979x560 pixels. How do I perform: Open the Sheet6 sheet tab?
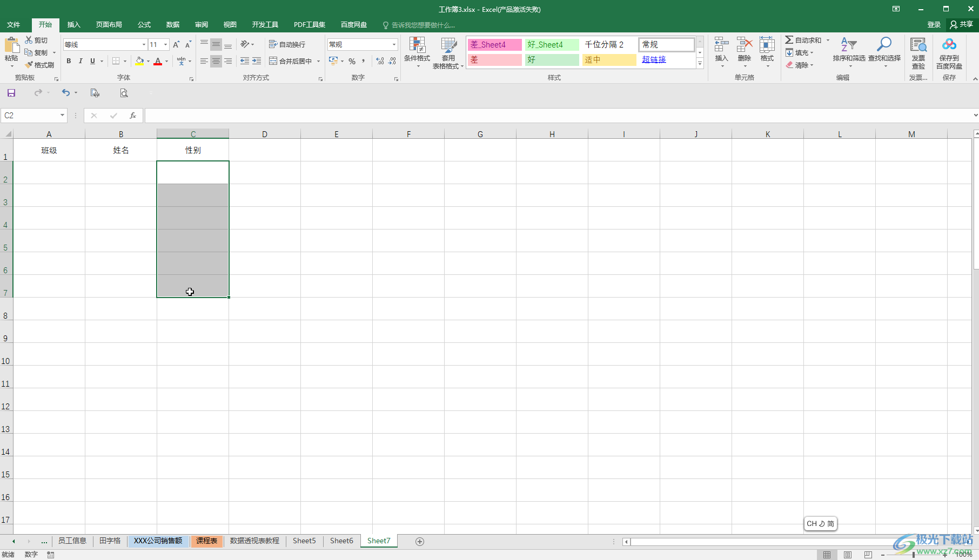click(x=341, y=541)
